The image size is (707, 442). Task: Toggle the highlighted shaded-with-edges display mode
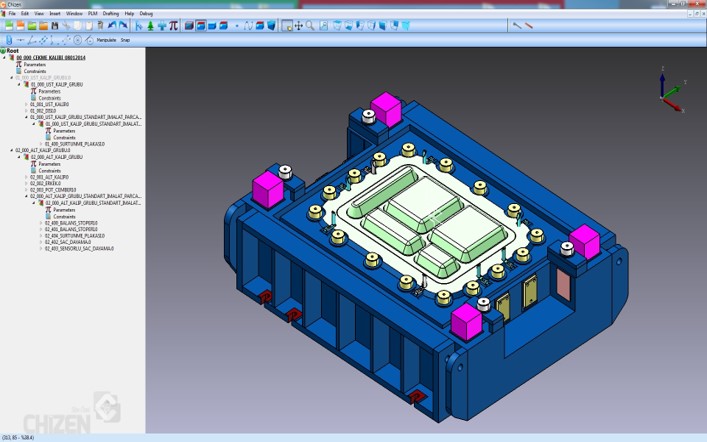coord(201,26)
